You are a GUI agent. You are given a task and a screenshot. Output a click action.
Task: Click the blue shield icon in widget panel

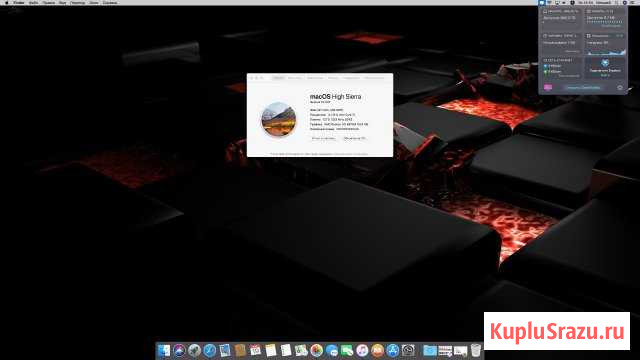point(605,63)
